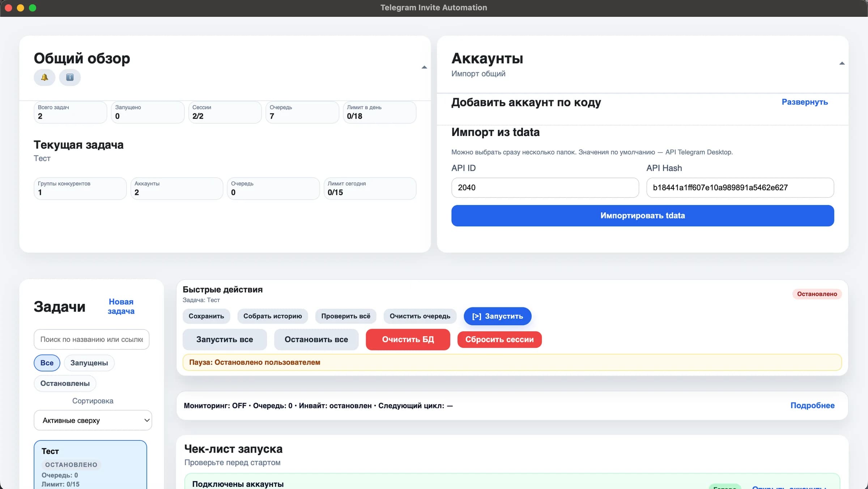Select the Запущены filter chip
Viewport: 868px width, 489px height.
click(89, 363)
